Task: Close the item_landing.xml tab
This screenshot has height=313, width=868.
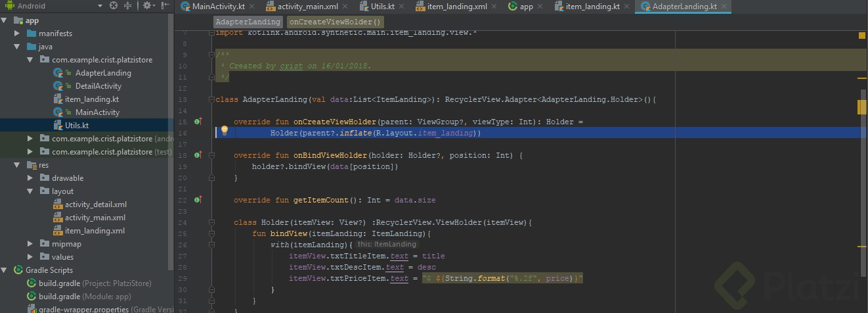Action: point(493,7)
